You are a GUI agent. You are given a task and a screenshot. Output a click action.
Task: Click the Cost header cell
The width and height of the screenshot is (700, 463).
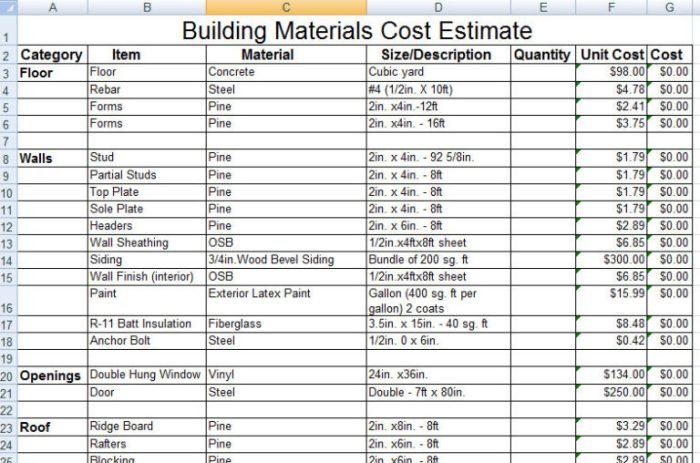[x=670, y=54]
